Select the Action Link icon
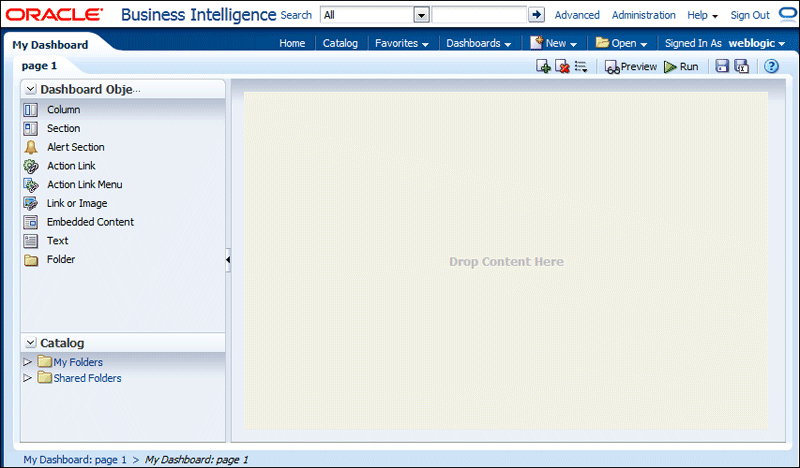This screenshot has width=800, height=468. pos(31,166)
